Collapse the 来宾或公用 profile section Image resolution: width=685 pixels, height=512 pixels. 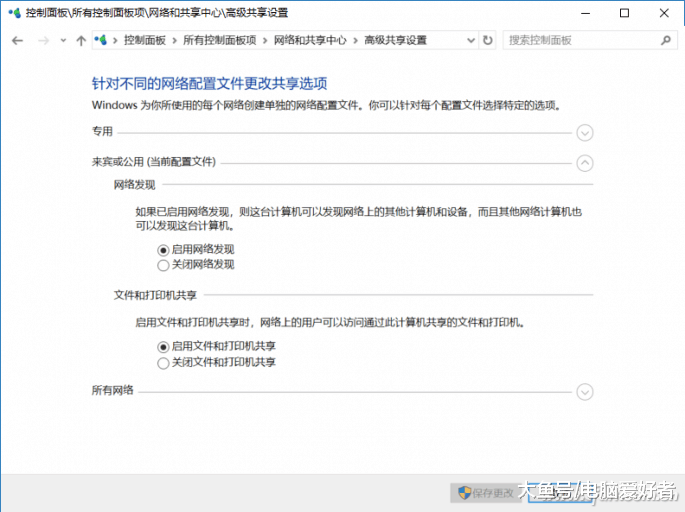pyautogui.click(x=585, y=163)
